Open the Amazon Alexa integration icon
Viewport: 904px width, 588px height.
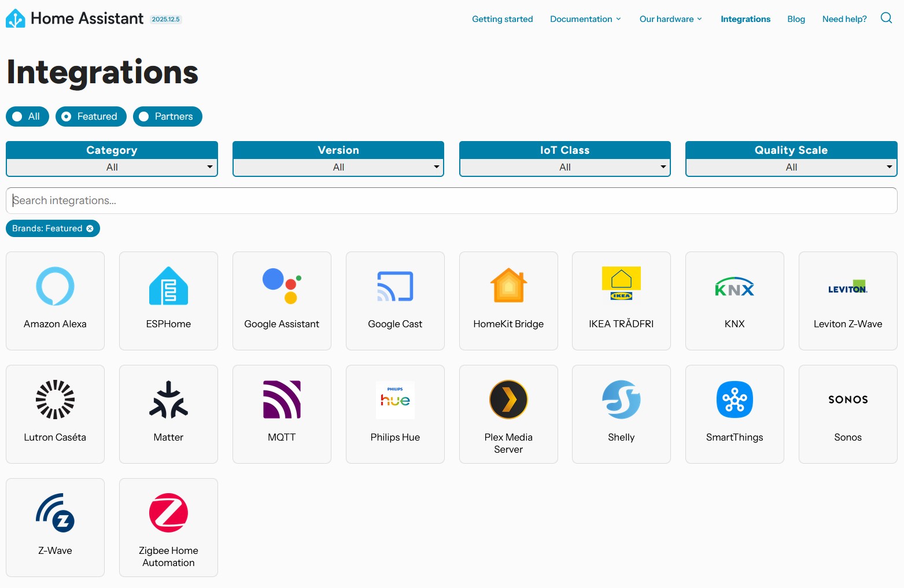pos(55,286)
